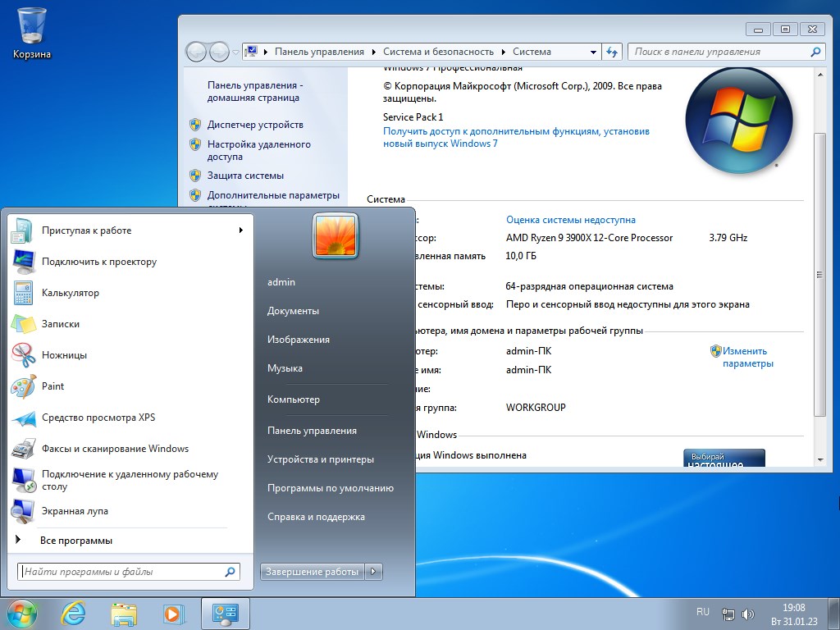
Task: Click the Получить доступ к дополнительным функциям link
Action: tap(516, 137)
